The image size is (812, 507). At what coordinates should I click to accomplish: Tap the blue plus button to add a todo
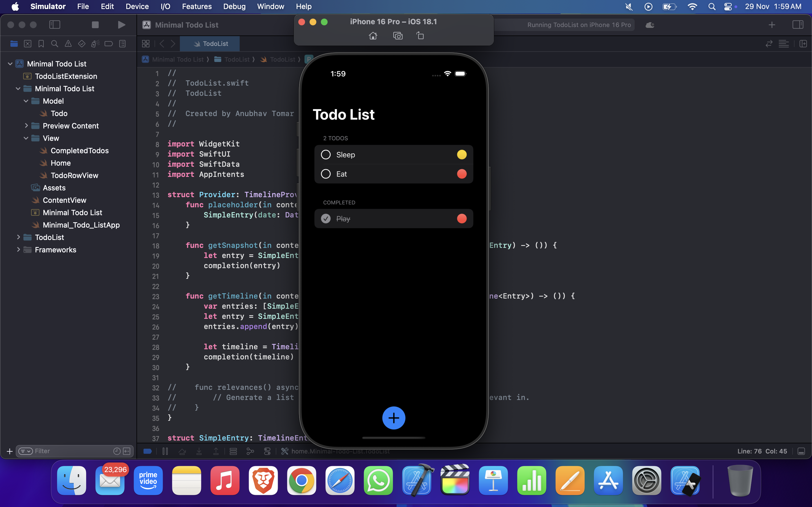[x=394, y=418]
